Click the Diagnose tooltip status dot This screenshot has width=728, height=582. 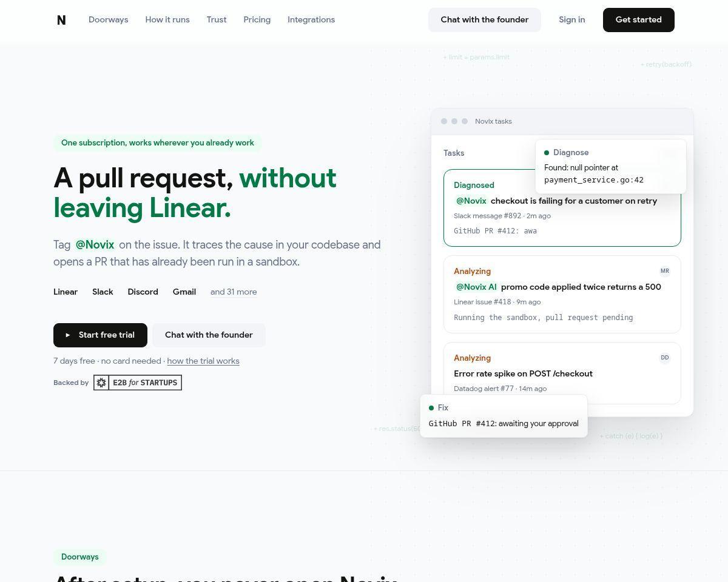coord(547,153)
